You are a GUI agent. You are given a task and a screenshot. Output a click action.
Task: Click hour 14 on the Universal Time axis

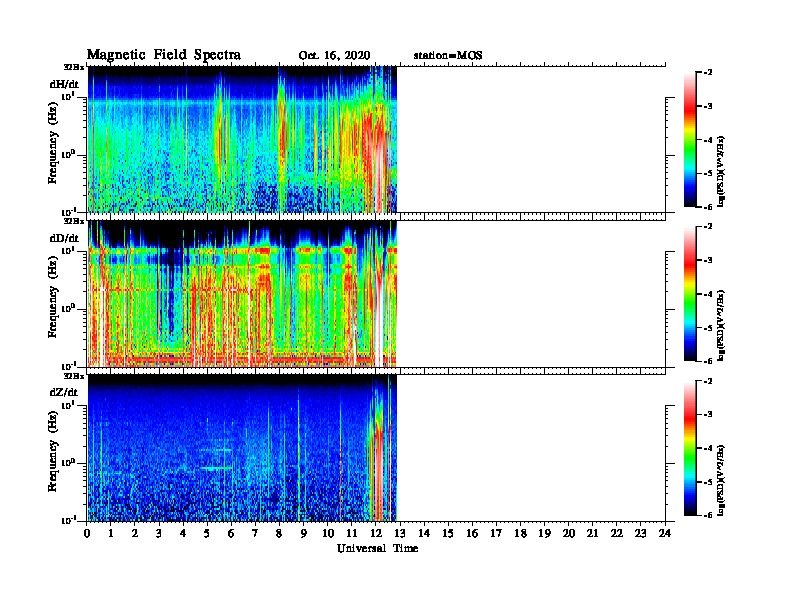click(x=424, y=534)
